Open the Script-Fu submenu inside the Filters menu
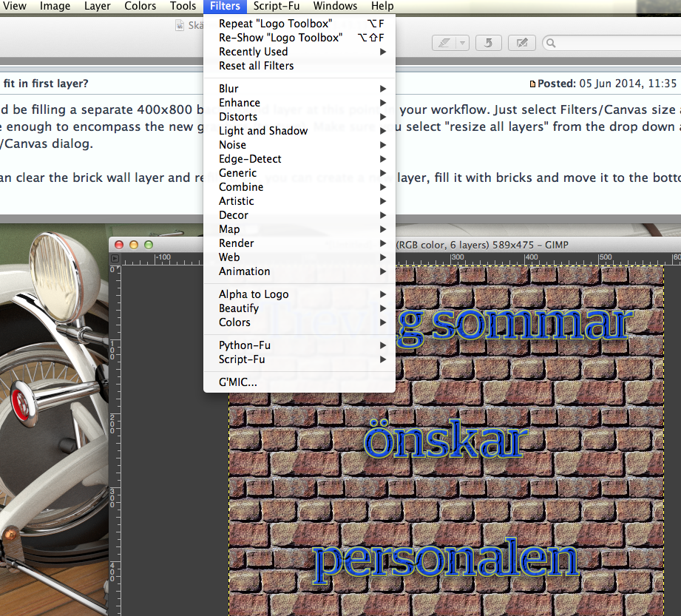This screenshot has height=616, width=681. click(299, 359)
